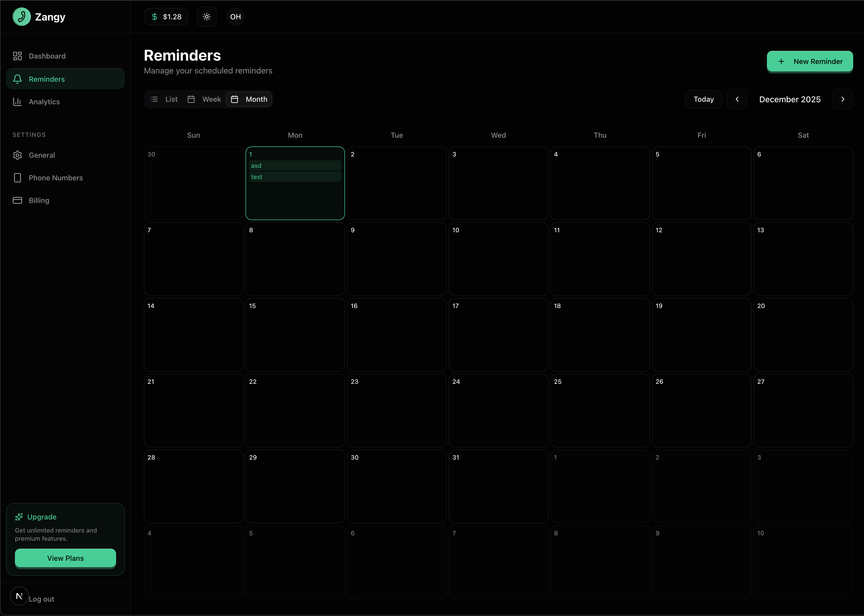This screenshot has height=616, width=864.
Task: Go to Phone Numbers settings
Action: (x=55, y=178)
